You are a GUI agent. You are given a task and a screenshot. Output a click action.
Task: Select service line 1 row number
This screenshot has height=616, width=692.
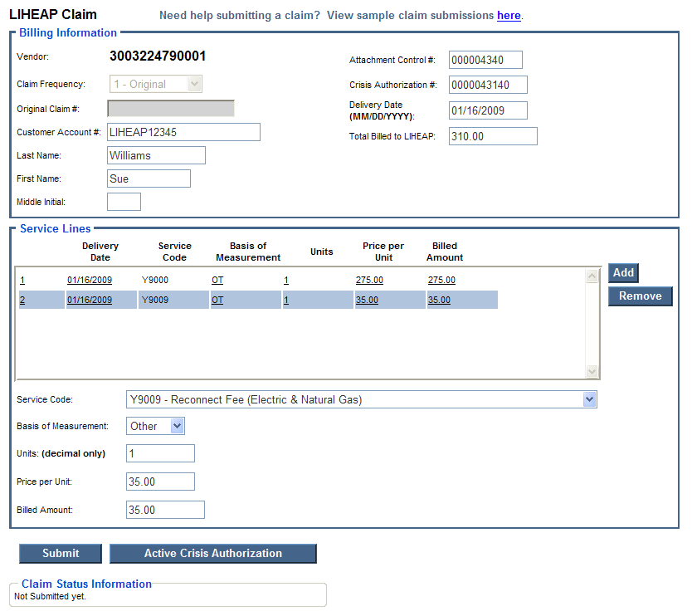[x=22, y=281]
